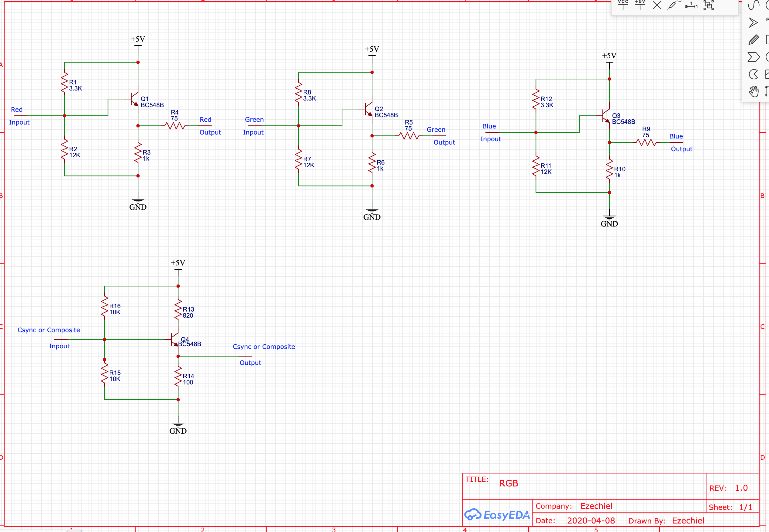The width and height of the screenshot is (769, 532).
Task: Select the Red Output net label
Action: point(205,120)
